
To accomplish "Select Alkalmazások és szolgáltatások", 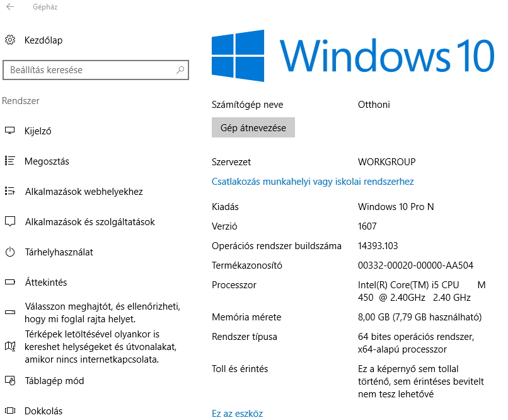I will pos(90,222).
